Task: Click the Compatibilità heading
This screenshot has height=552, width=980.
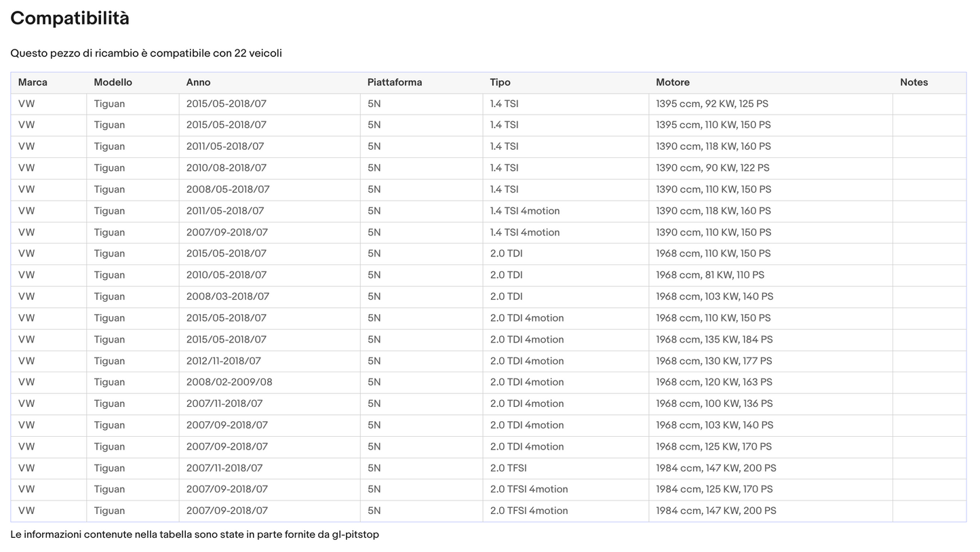Action: tap(70, 18)
